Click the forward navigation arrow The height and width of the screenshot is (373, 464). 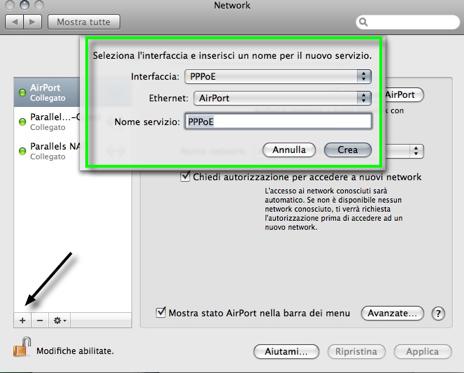pyautogui.click(x=32, y=22)
